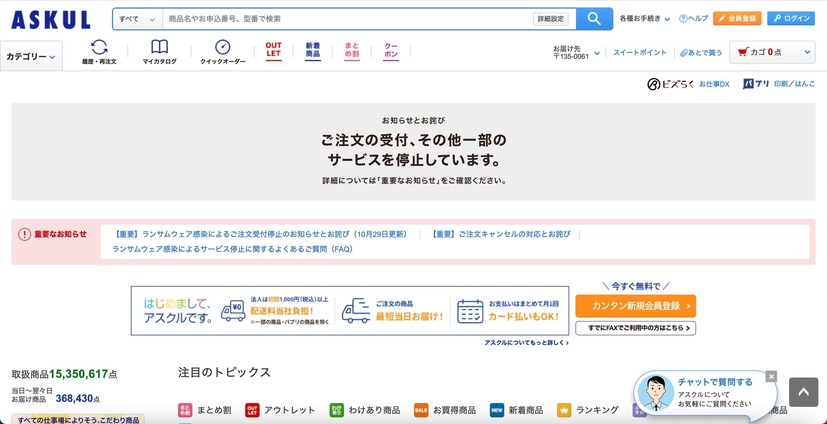Expand the お届け先 〒135-0061 dropdown
Viewport: 827px width, 424px height.
point(576,52)
